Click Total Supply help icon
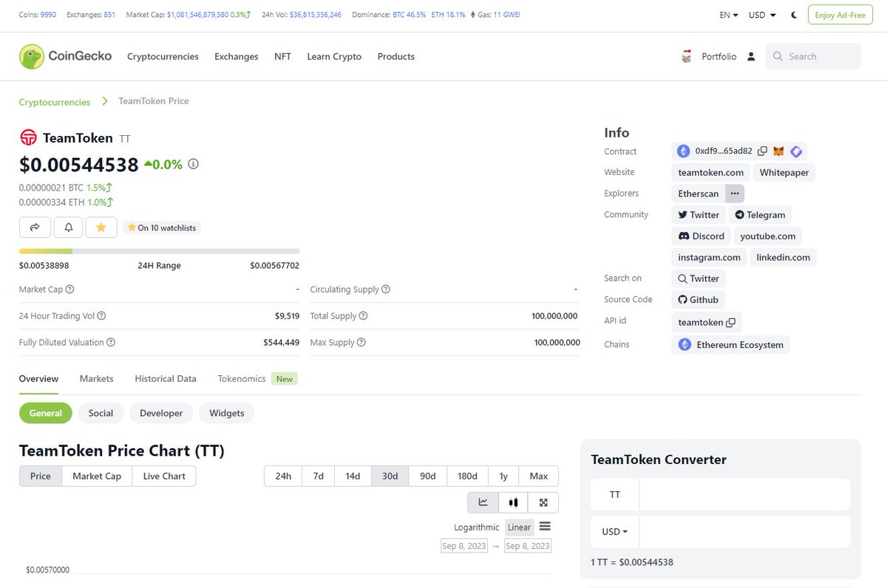The width and height of the screenshot is (887, 588). tap(363, 316)
